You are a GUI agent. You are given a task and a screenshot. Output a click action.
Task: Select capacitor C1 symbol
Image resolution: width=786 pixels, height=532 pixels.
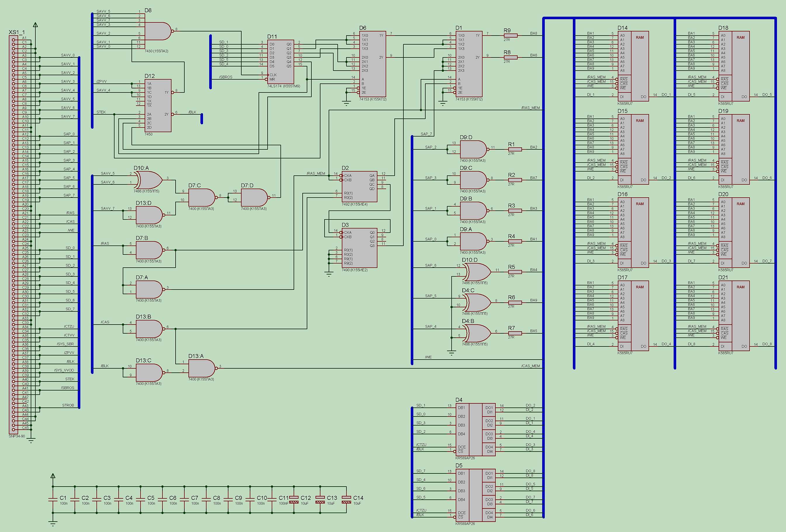click(x=53, y=500)
